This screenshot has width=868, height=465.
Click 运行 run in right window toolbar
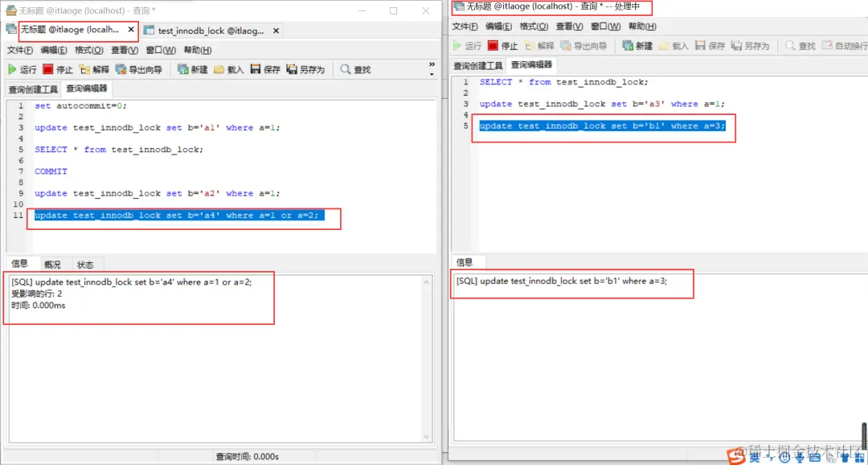[467, 46]
